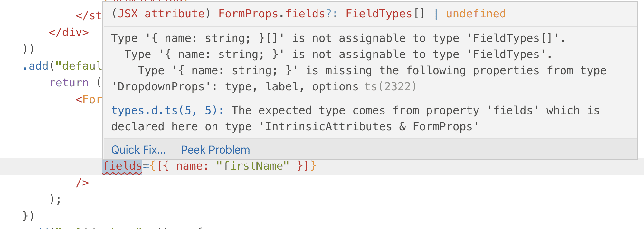Click the "firstName" string in code

(x=253, y=166)
